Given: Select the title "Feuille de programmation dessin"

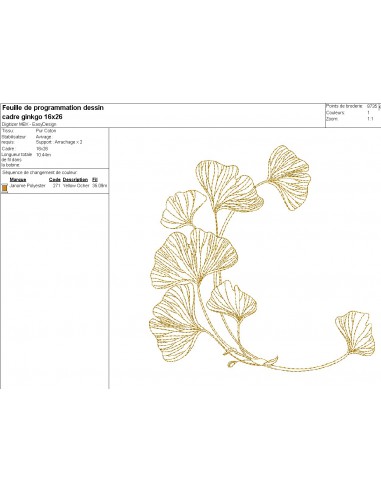Looking at the screenshot, I should [x=53, y=108].
